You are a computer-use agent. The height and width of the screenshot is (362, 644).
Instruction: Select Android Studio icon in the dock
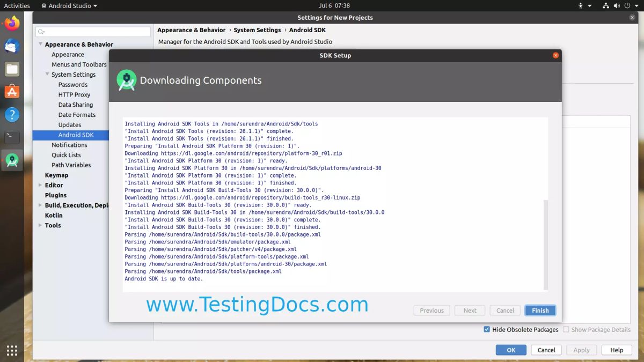[12, 160]
